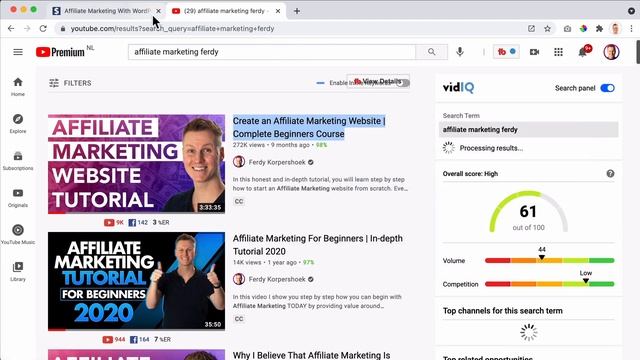Click the 9K YouTube stat under first video
Image resolution: width=640 pixels, height=360 pixels.
114,222
